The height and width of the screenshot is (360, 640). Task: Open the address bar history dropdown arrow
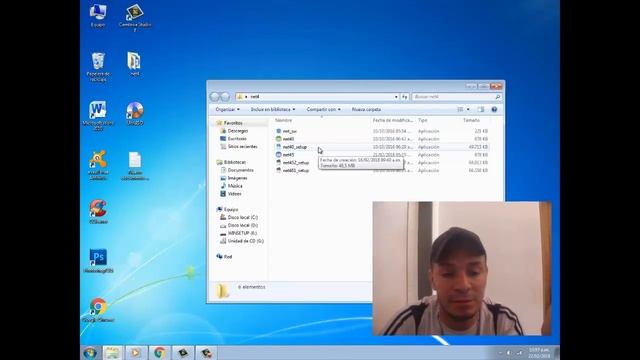pyautogui.click(x=396, y=97)
